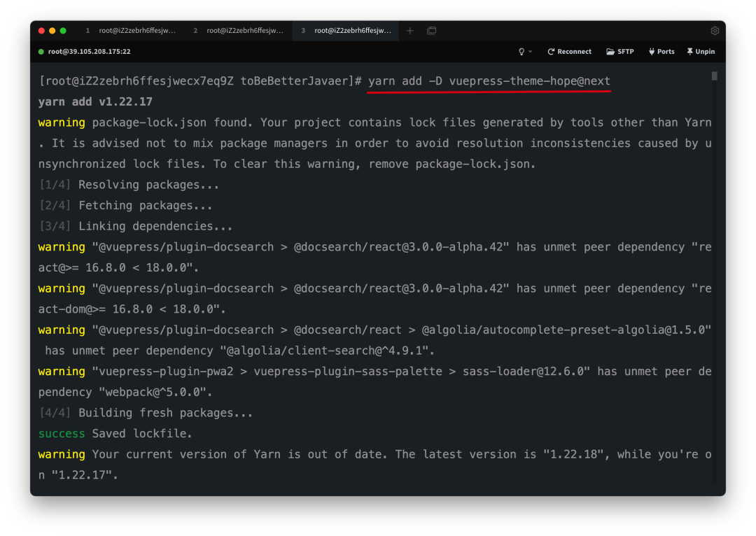
Task: Click Yarn out of date warning line
Action: tap(375, 464)
